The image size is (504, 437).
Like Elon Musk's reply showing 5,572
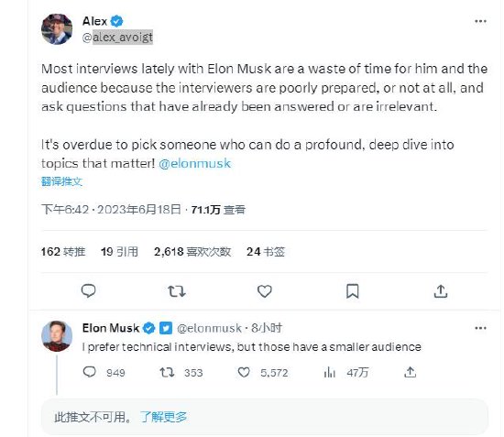(x=244, y=373)
